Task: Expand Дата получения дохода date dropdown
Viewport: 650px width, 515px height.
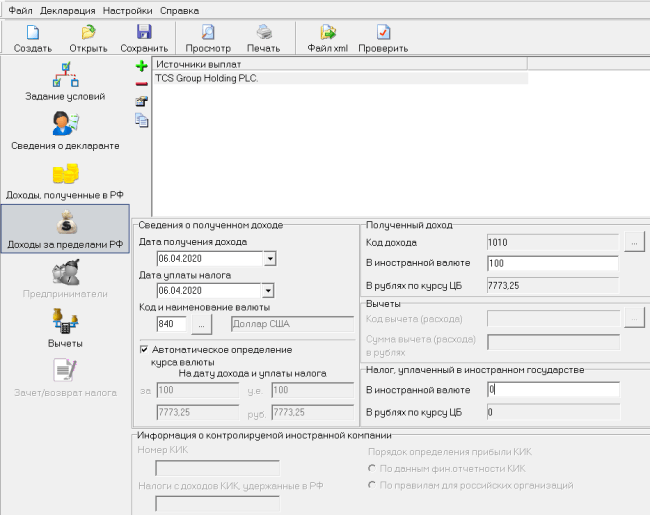Action: click(269, 259)
